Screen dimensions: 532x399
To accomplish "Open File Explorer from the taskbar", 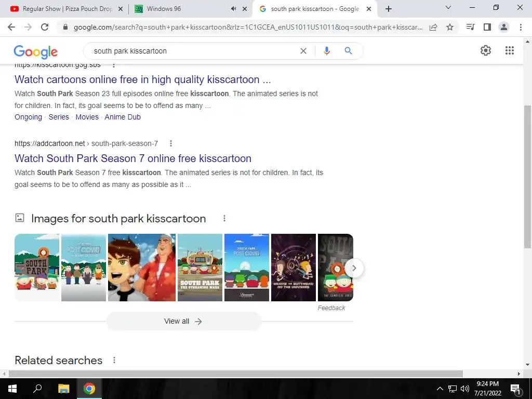I will [63, 389].
